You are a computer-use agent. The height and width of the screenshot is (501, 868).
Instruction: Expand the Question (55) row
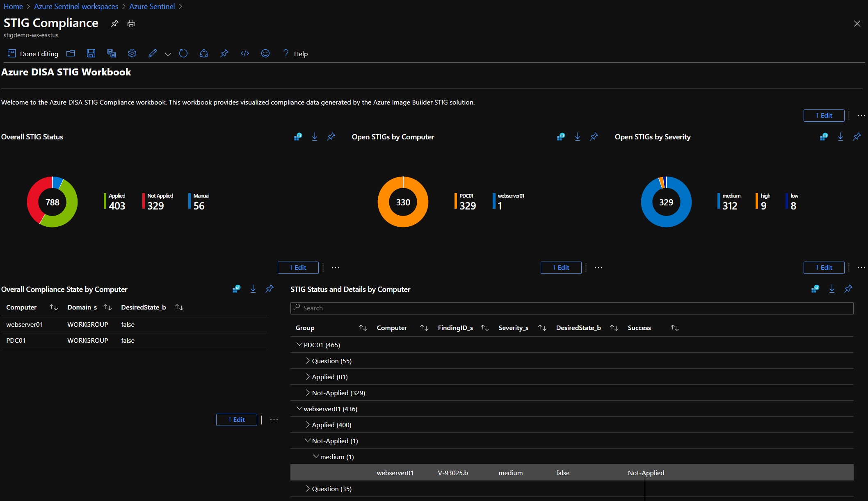click(x=308, y=360)
